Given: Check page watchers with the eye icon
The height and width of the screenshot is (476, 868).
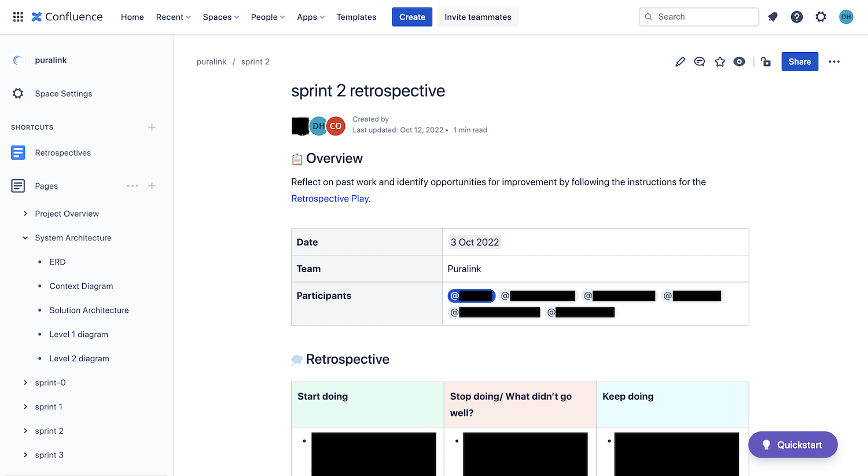Looking at the screenshot, I should [739, 61].
